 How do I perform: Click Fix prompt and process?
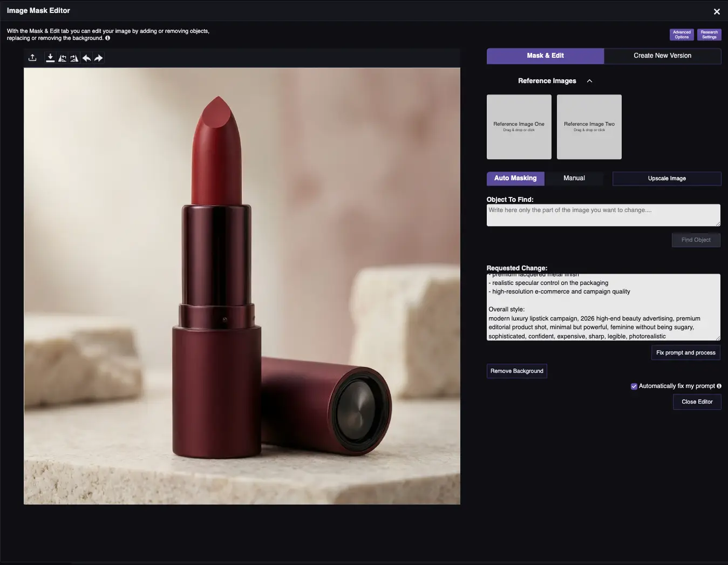pyautogui.click(x=685, y=353)
